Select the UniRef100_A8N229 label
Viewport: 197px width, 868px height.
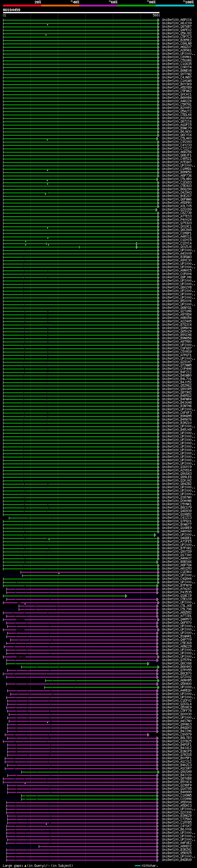[177, 646]
